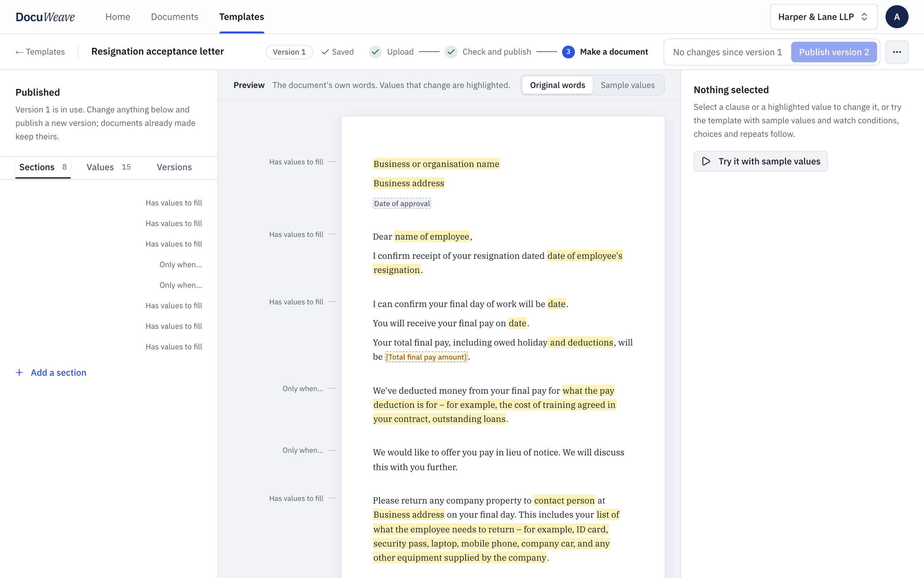Viewport: 924px width, 578px height.
Task: Open the three-dots more options menu
Action: (x=897, y=52)
